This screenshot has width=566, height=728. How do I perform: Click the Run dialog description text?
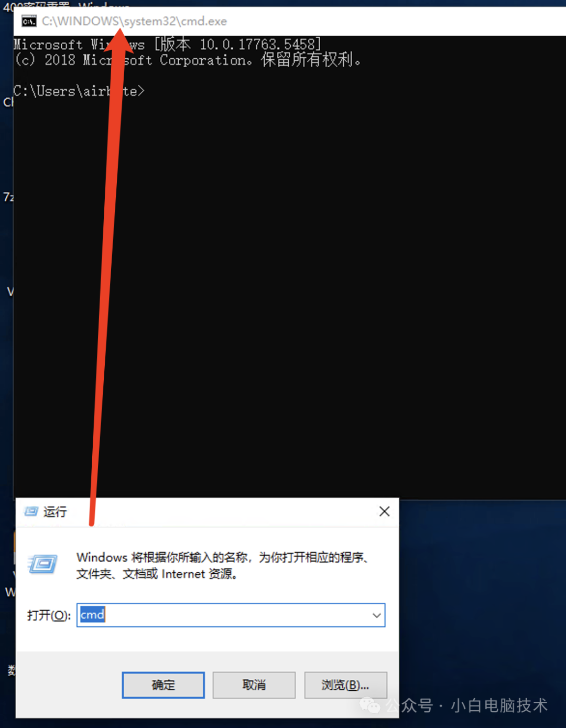[224, 565]
